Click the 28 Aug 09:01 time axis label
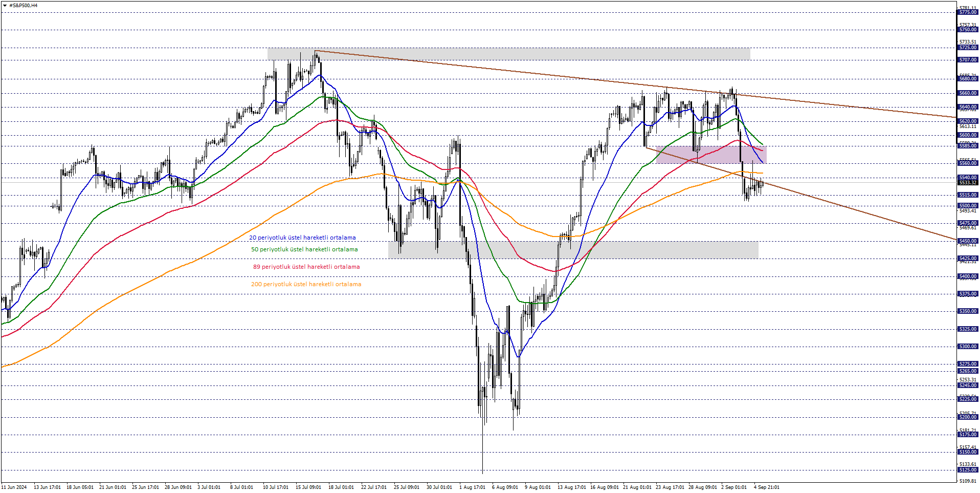Image resolution: width=980 pixels, height=493 pixels. (703, 487)
